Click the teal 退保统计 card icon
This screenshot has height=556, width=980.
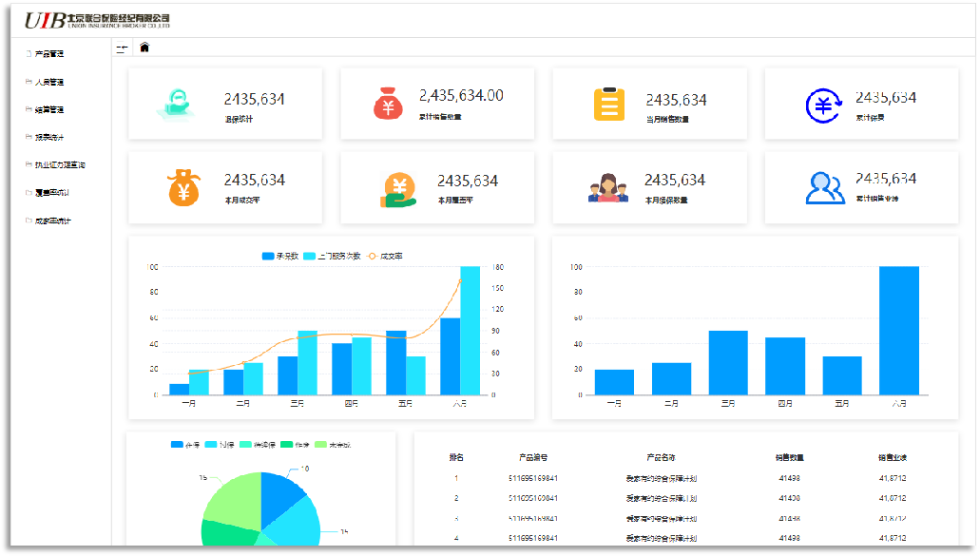[x=178, y=104]
